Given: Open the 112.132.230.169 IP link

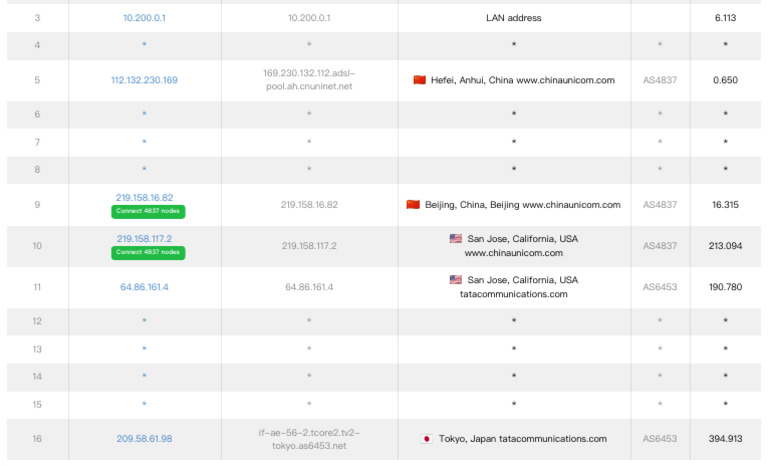Looking at the screenshot, I should pyautogui.click(x=144, y=80).
